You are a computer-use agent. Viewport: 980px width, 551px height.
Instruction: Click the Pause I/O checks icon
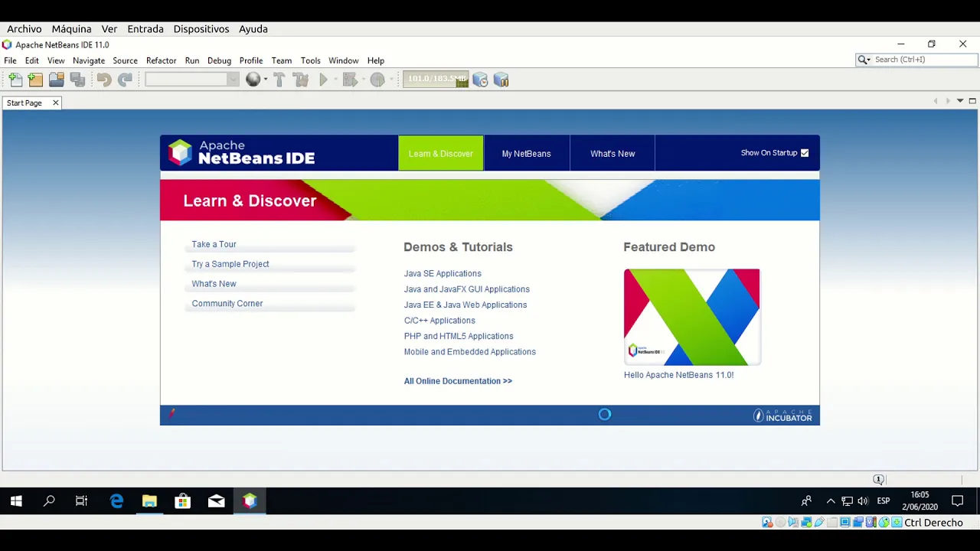(x=501, y=80)
